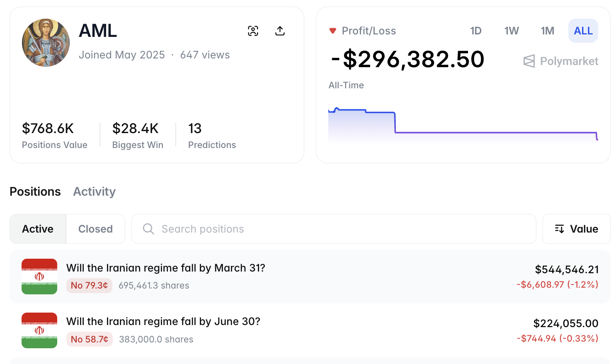
Task: Click the red Profit/Loss down-triangle icon
Action: coord(332,31)
